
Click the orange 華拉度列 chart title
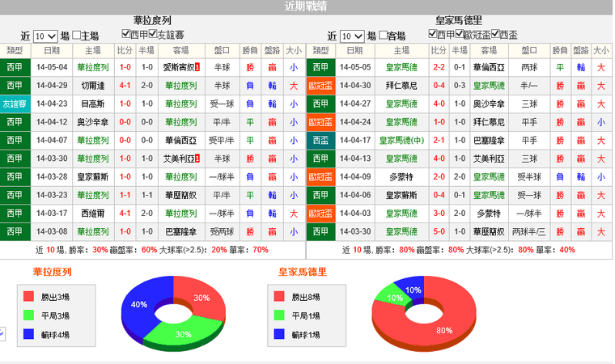[x=52, y=272]
